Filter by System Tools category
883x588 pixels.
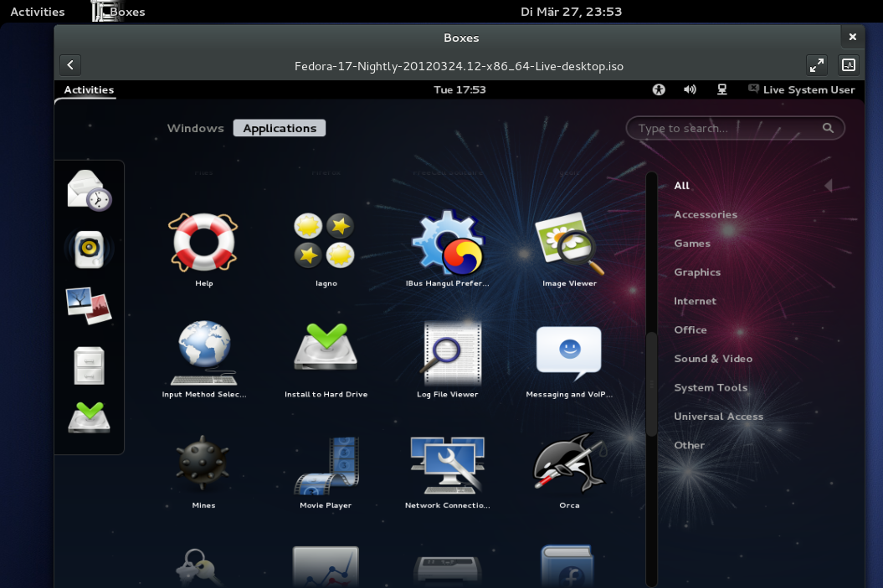click(711, 388)
